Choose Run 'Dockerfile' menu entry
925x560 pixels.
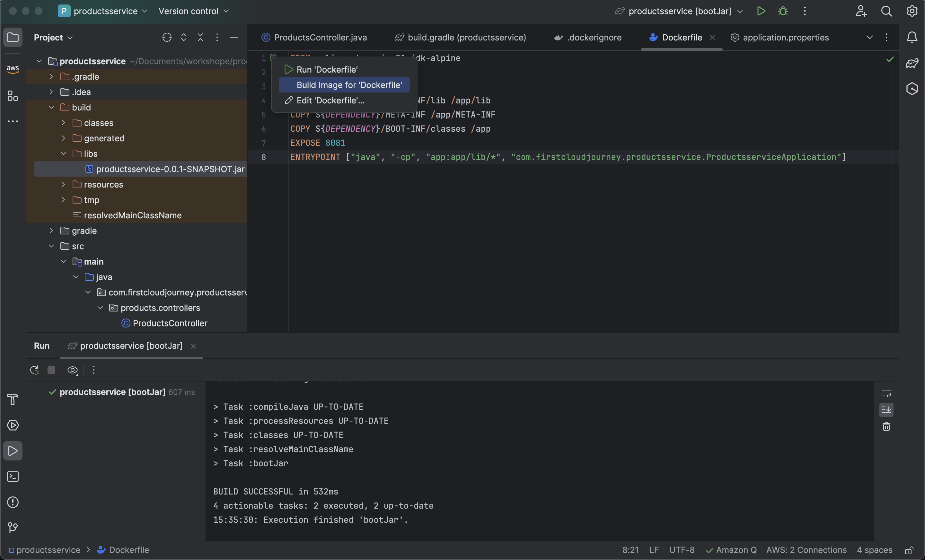click(344, 69)
